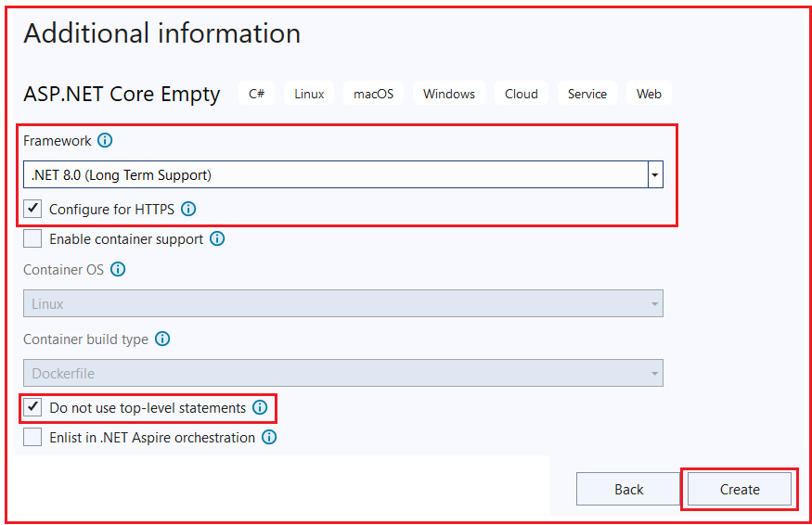Click the Create button
The height and width of the screenshot is (525, 812).
coord(740,489)
